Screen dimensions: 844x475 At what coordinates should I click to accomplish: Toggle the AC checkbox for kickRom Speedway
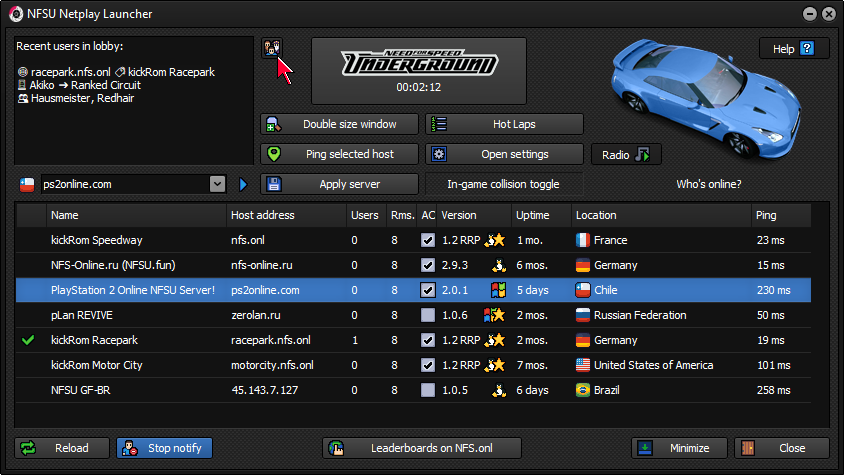click(x=428, y=240)
